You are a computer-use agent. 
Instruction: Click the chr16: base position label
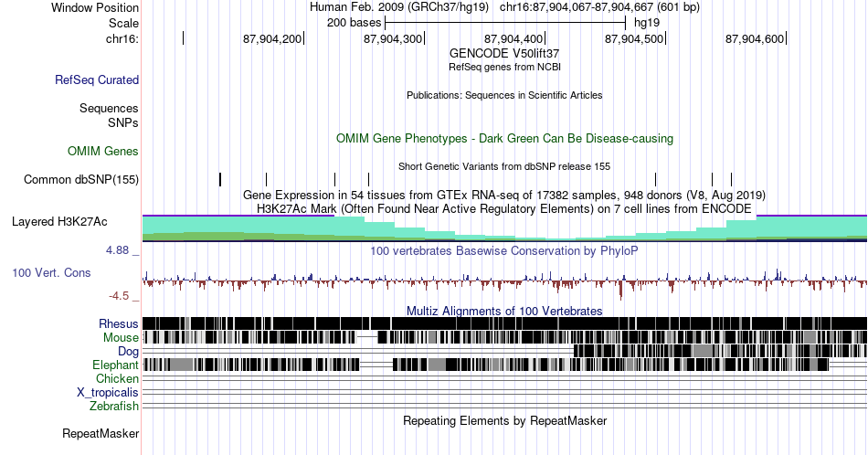pos(122,38)
